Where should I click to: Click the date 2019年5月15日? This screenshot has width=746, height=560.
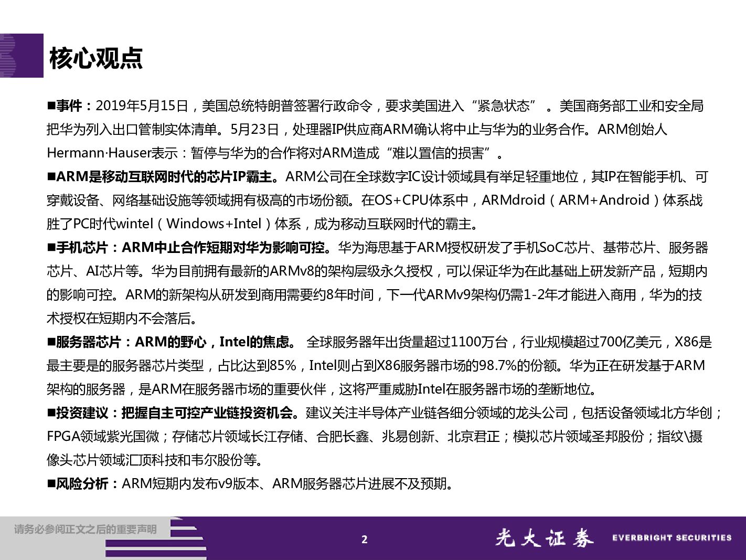coord(142,106)
